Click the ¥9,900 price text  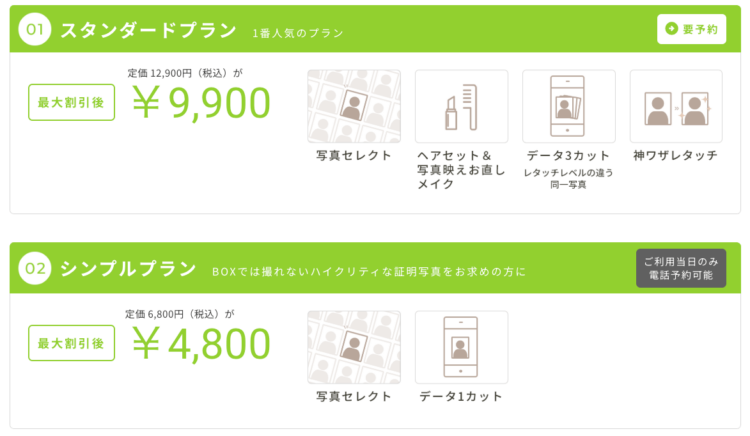tap(201, 103)
